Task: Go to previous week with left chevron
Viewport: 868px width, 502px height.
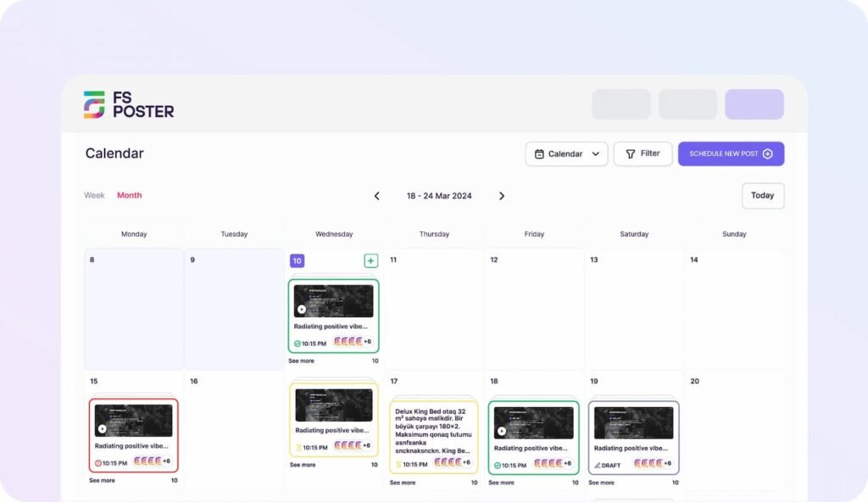Action: coord(376,196)
